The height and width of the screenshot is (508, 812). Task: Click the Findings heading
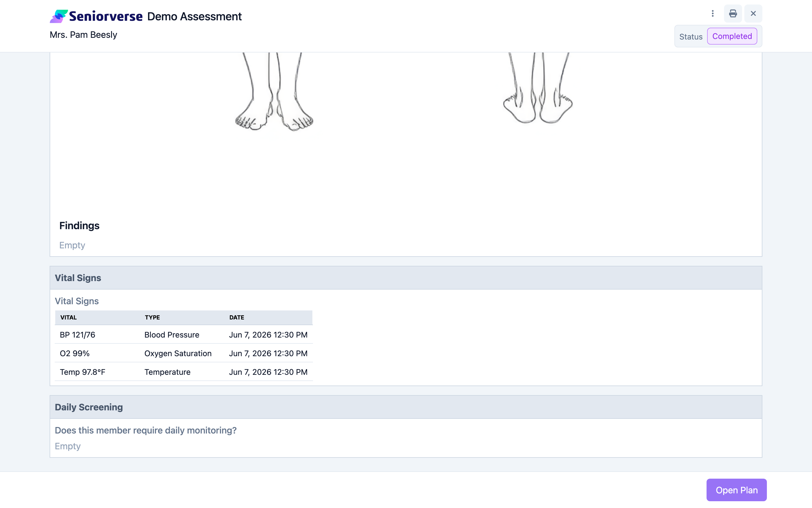tap(80, 225)
